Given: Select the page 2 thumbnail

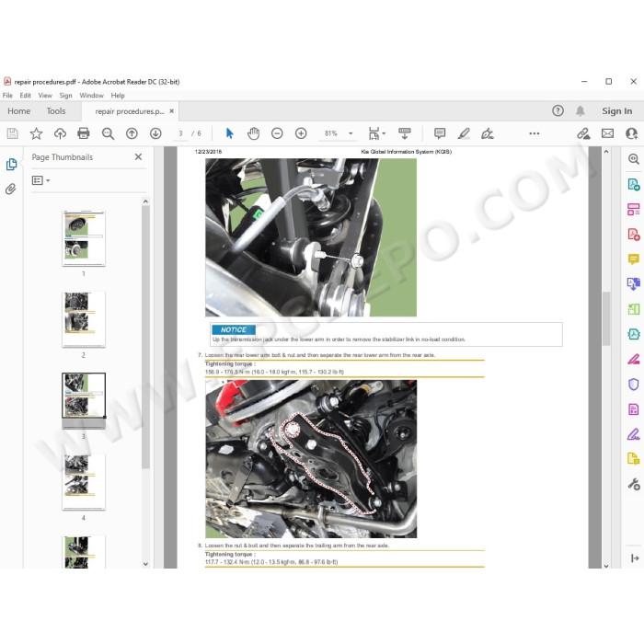Looking at the screenshot, I should 84,319.
